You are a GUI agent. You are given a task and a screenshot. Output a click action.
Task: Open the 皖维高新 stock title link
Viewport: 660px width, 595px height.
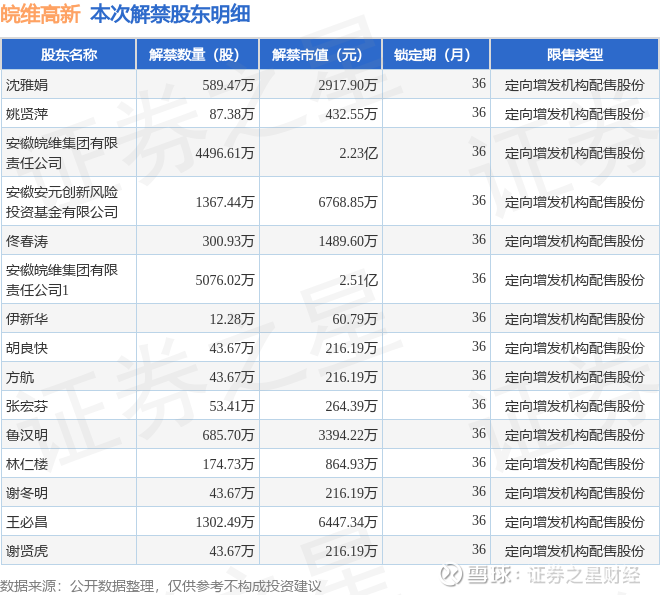[40, 15]
